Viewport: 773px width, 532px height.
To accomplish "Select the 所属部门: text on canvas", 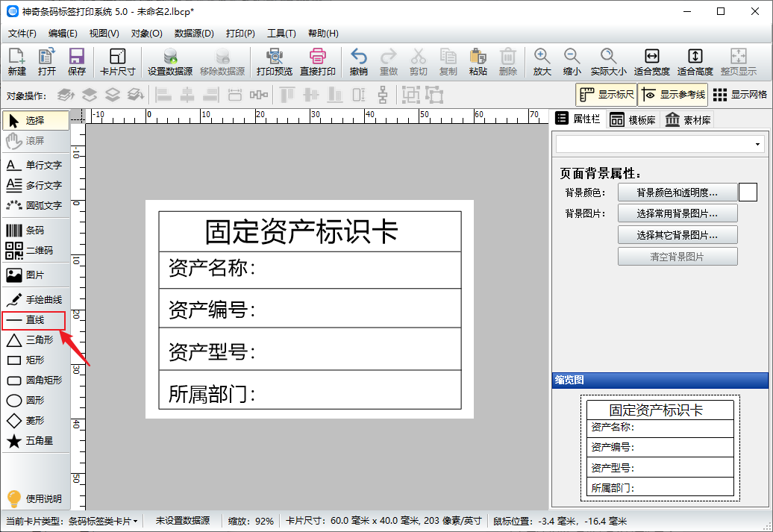I will coord(213,395).
